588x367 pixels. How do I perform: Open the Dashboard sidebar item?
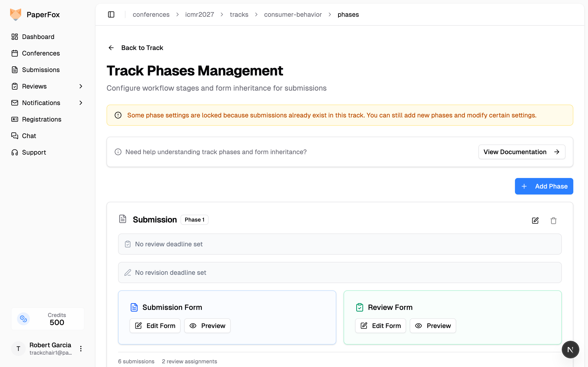(x=38, y=37)
